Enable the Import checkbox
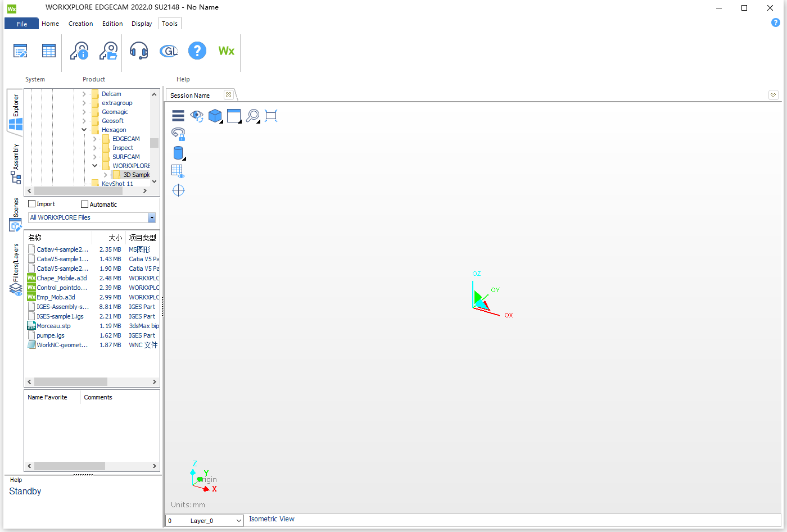The height and width of the screenshot is (532, 787). point(32,204)
